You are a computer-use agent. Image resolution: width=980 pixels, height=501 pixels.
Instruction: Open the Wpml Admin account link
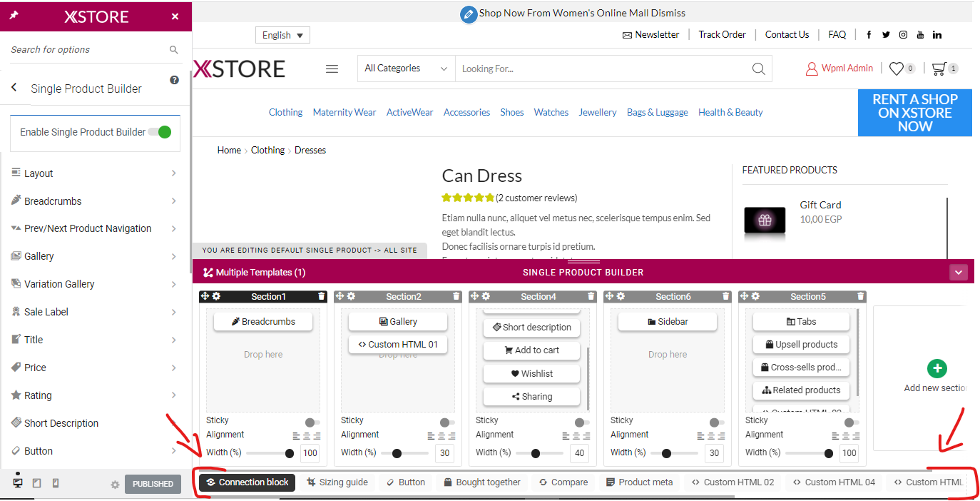839,69
